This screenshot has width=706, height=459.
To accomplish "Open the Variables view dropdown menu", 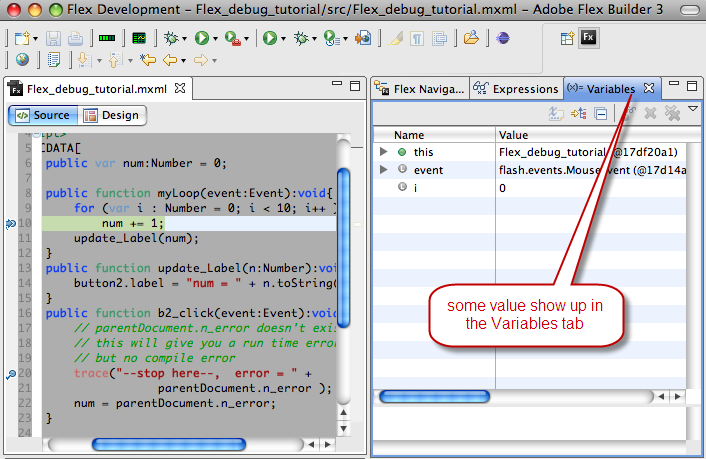I will coord(693,109).
